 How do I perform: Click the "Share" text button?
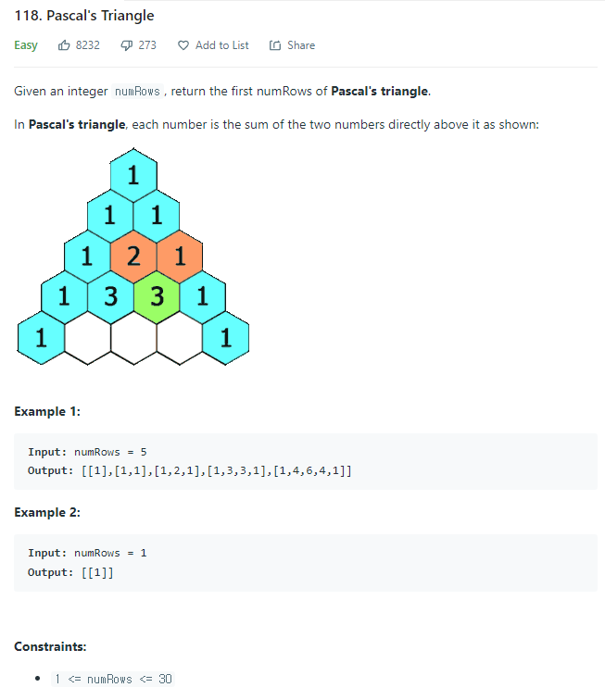tap(300, 45)
